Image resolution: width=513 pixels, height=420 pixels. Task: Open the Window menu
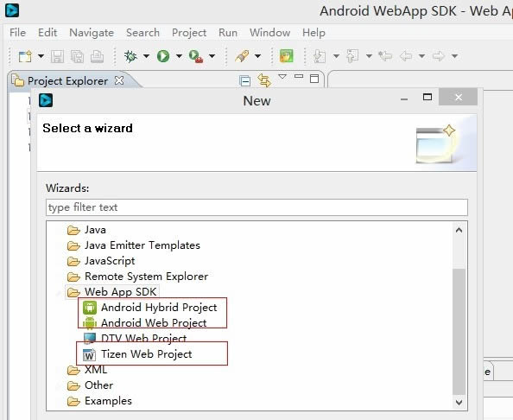(x=270, y=33)
